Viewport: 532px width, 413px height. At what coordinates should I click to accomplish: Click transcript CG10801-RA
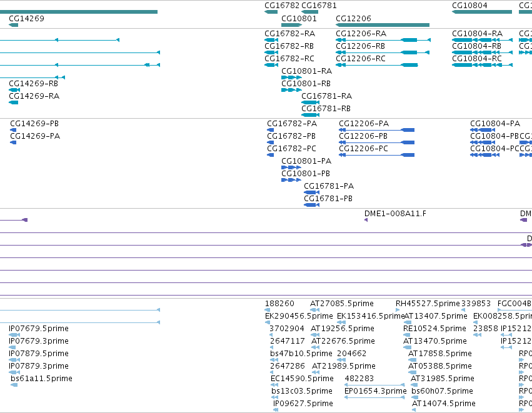tap(307, 71)
